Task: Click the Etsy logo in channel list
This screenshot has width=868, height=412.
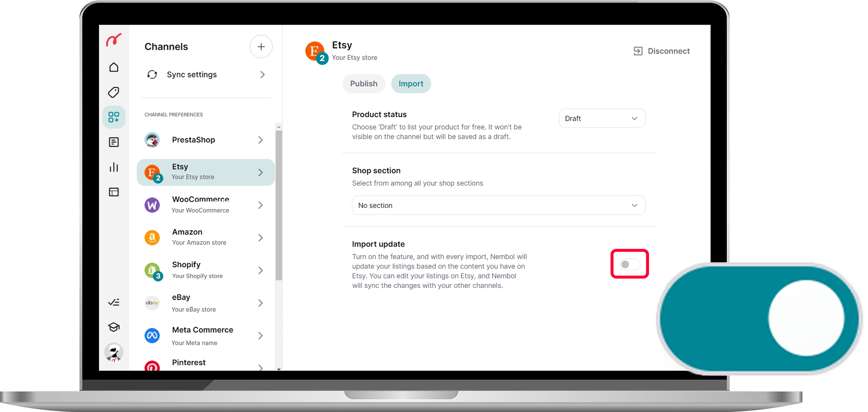Action: click(x=153, y=173)
